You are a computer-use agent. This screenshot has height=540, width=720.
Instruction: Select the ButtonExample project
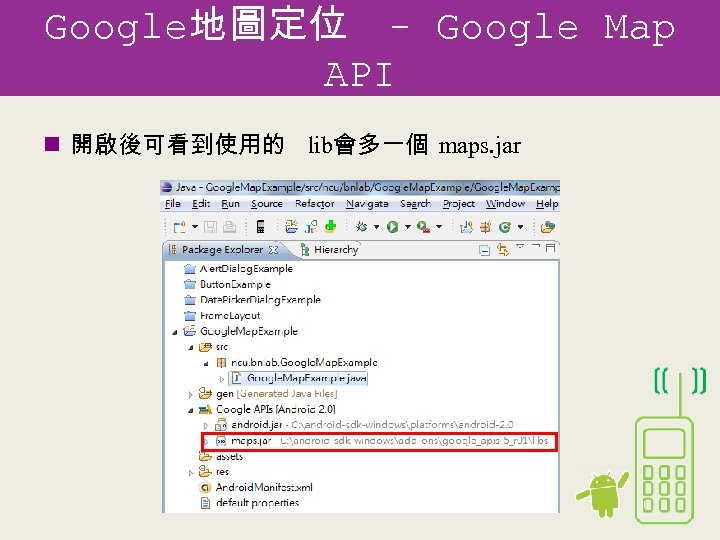[227, 284]
